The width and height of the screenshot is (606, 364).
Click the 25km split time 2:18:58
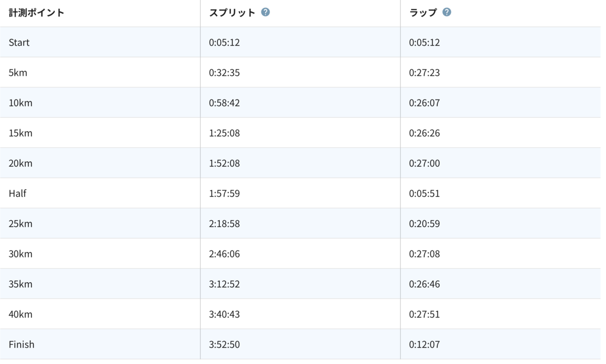(224, 224)
